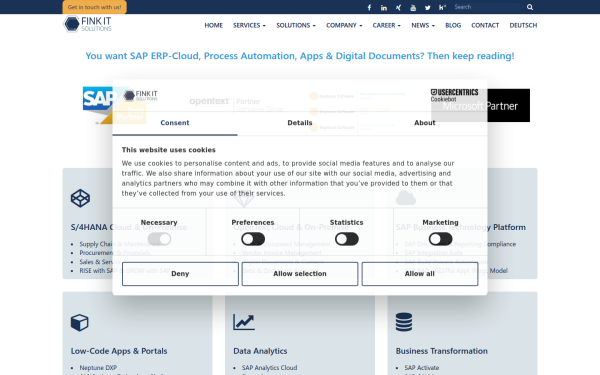Viewport: 600px width, 375px height.
Task: Click the Fink IT Solutions site logo
Action: [88, 24]
